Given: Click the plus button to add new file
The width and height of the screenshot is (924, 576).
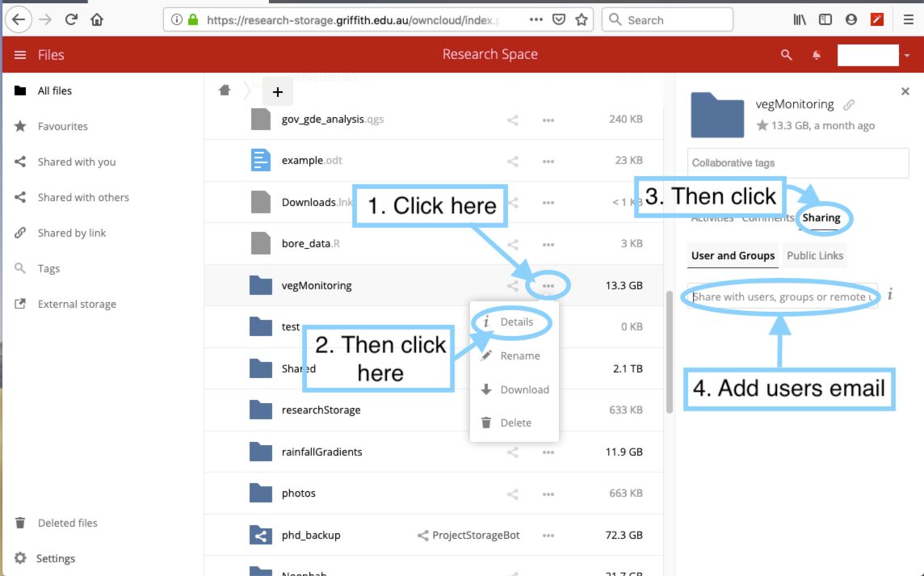Looking at the screenshot, I should [277, 92].
